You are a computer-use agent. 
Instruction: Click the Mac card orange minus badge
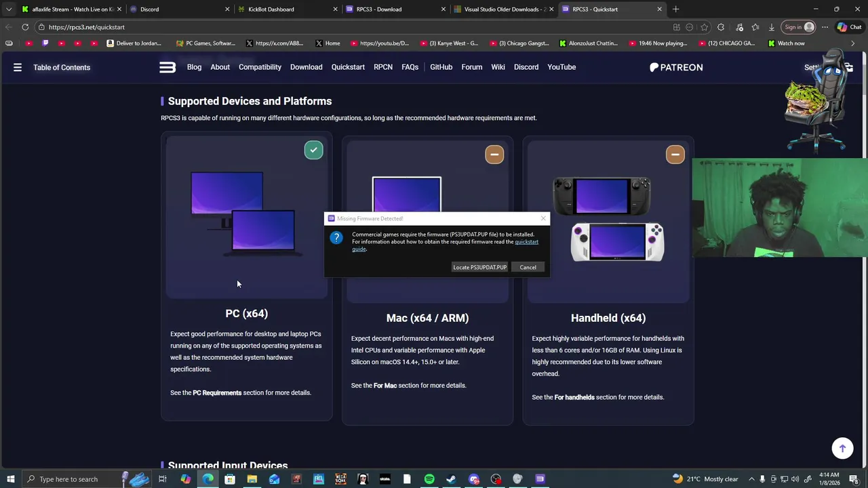click(x=494, y=155)
